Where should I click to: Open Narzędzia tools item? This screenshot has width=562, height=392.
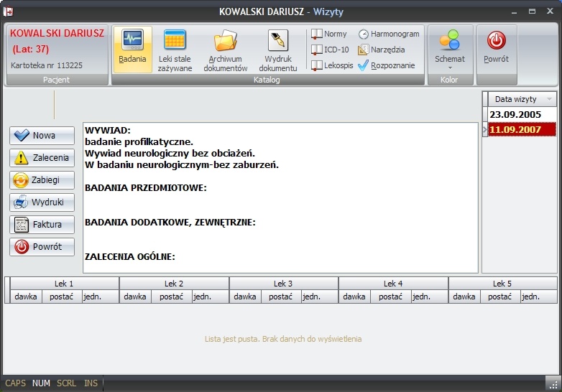pos(382,50)
